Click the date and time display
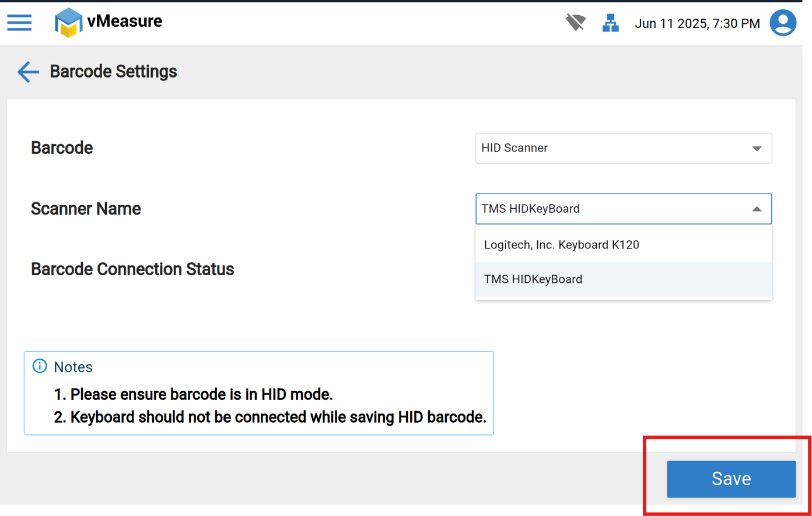 697,23
